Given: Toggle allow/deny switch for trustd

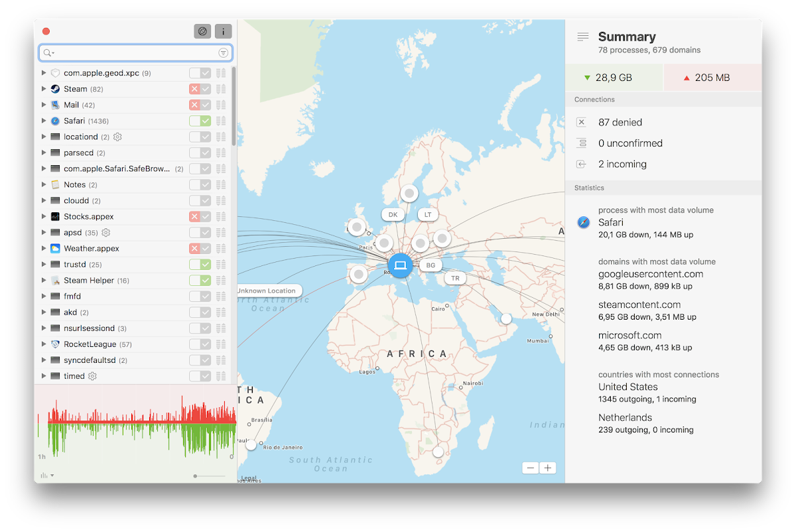Looking at the screenshot, I should tap(200, 265).
